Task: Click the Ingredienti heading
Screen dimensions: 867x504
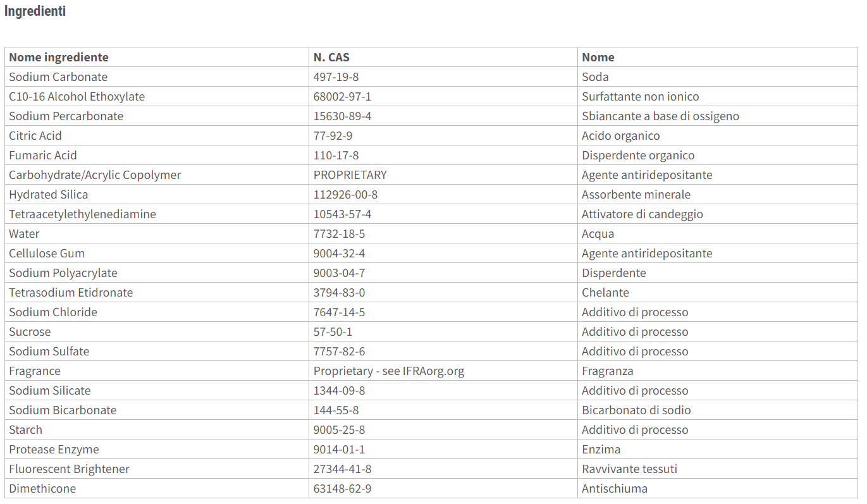Action: (x=35, y=11)
